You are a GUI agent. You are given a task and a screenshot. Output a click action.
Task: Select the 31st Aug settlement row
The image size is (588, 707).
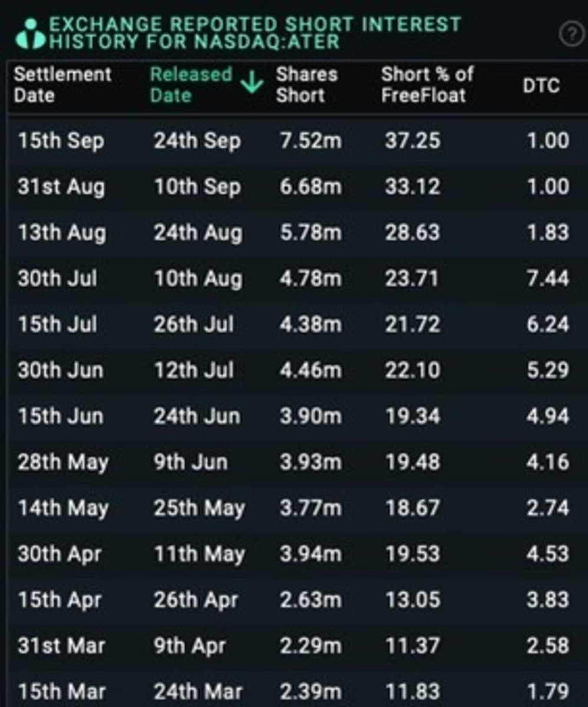(294, 187)
